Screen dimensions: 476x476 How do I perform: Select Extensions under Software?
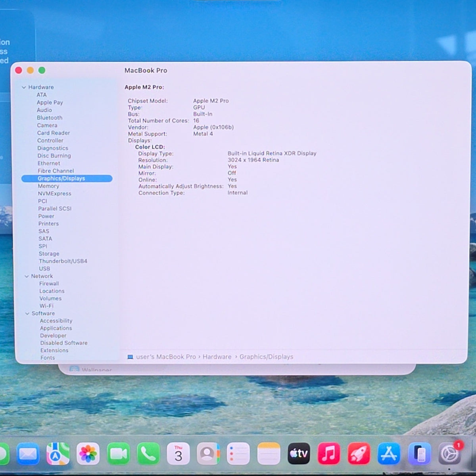(54, 351)
